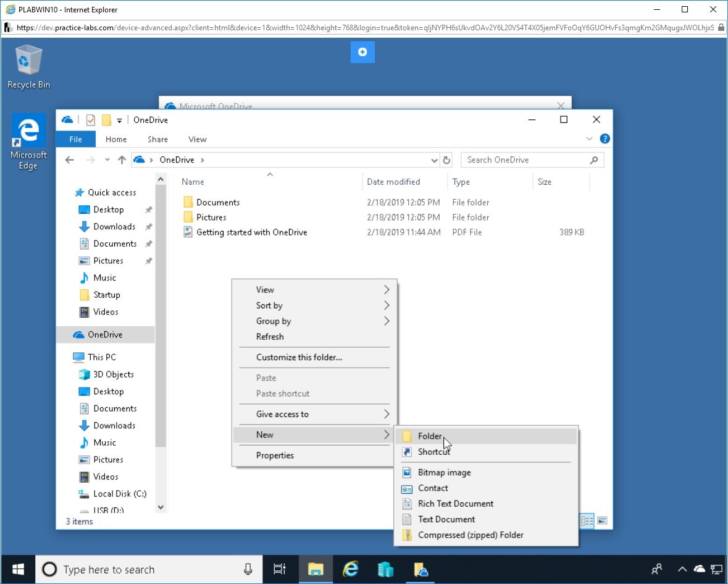Expand the View submenu in the context menu
This screenshot has height=584, width=728.
[314, 289]
